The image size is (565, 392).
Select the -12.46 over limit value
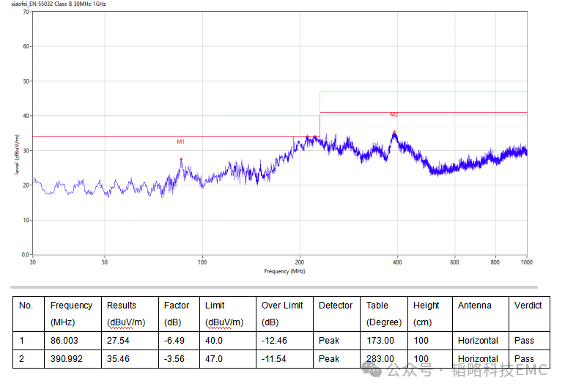(x=276, y=341)
